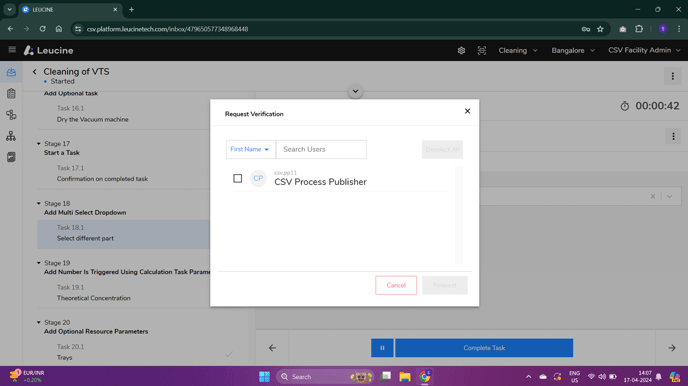This screenshot has width=688, height=386.
Task: Open the hamburger menu beside Leucine logo
Action: pos(12,50)
